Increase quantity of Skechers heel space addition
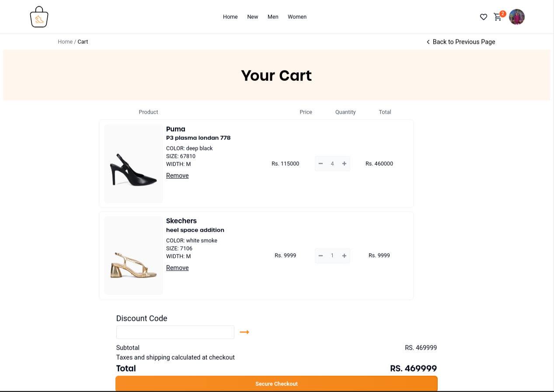554x392 pixels. (344, 256)
